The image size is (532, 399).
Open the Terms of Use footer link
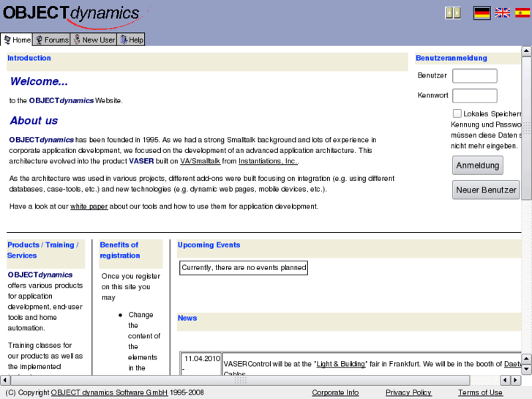click(480, 392)
